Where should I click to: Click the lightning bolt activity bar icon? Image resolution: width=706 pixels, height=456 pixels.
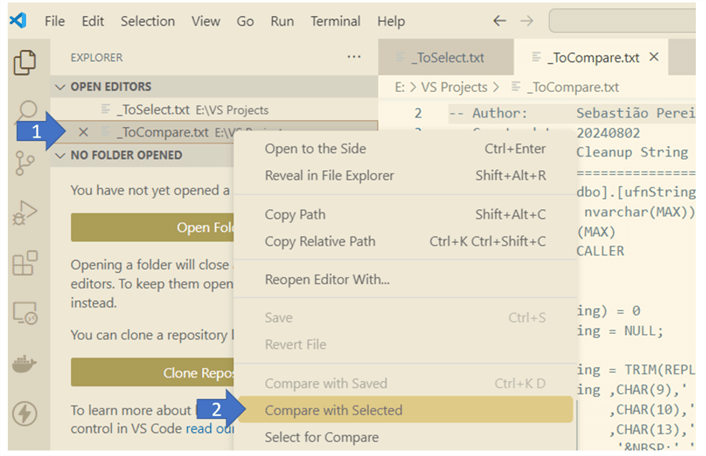click(24, 413)
